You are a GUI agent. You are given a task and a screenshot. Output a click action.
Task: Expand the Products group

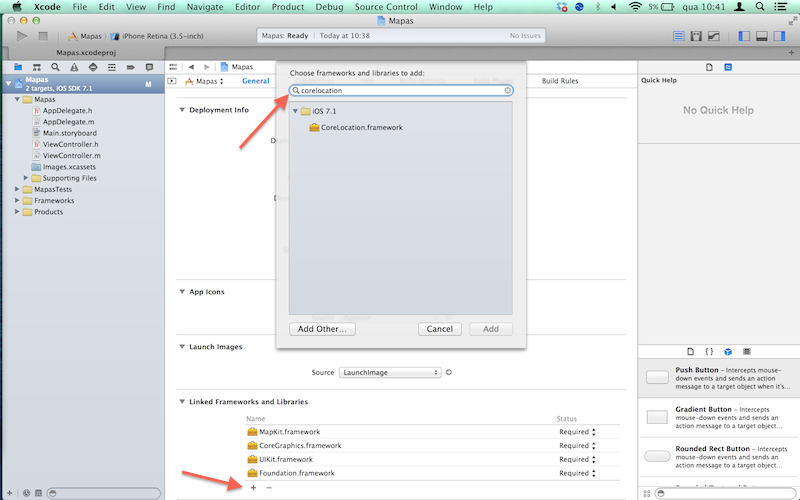17,212
